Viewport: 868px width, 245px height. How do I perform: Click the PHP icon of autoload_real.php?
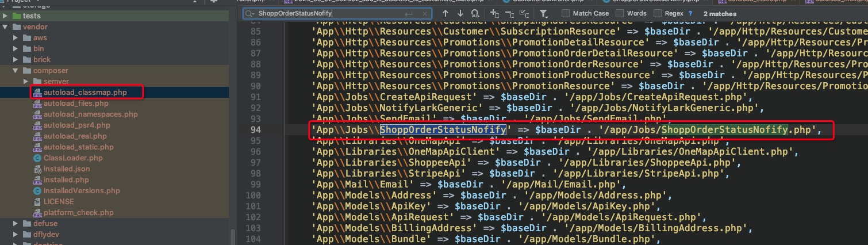[x=37, y=136]
